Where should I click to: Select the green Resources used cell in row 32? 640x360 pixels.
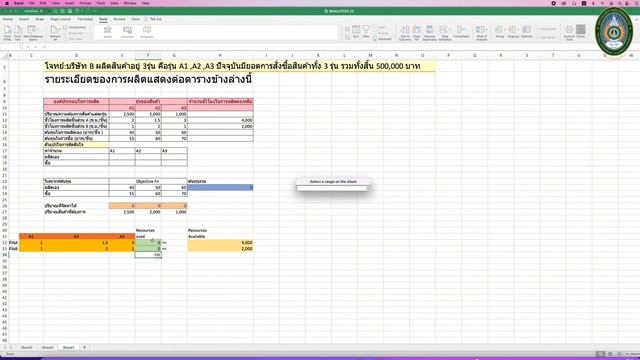[x=148, y=242]
